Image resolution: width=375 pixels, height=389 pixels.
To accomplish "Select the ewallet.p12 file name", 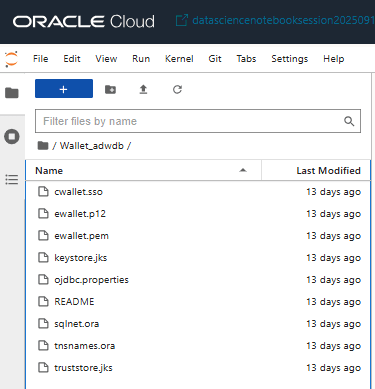I will click(x=80, y=214).
